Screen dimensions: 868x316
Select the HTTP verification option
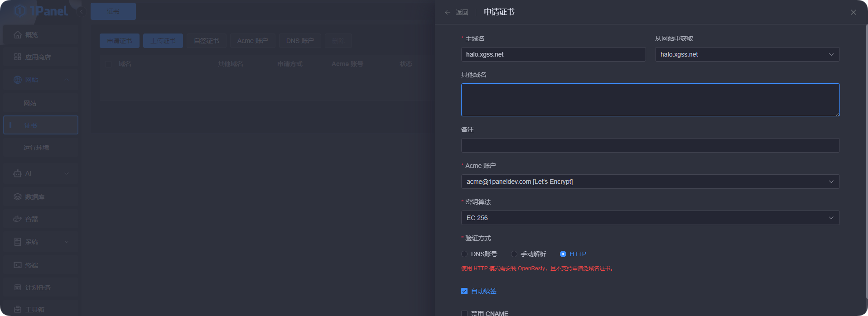point(573,254)
